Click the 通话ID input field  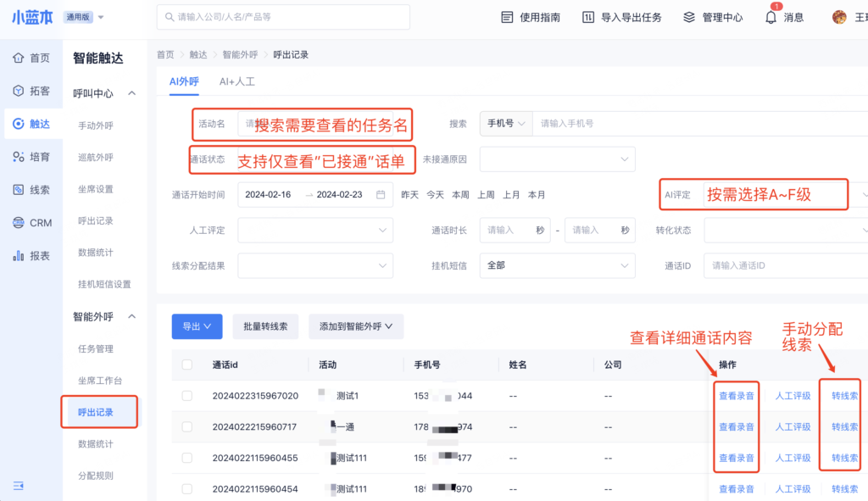pos(784,265)
